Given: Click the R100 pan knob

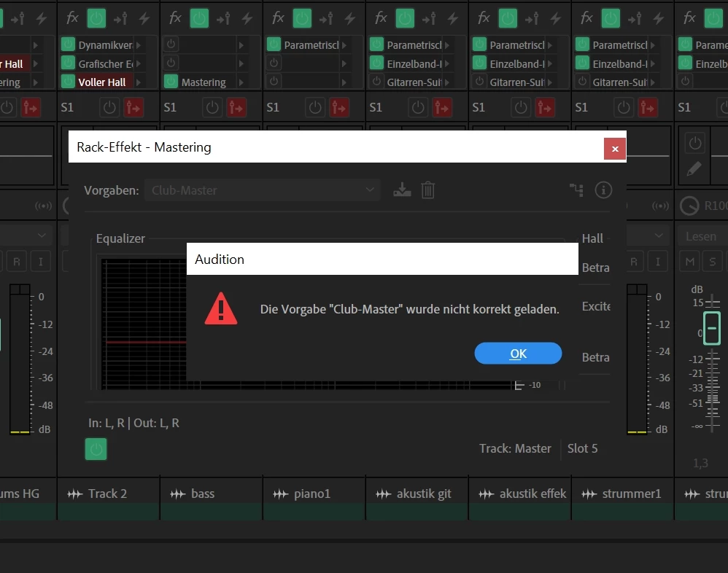Looking at the screenshot, I should pyautogui.click(x=689, y=206).
